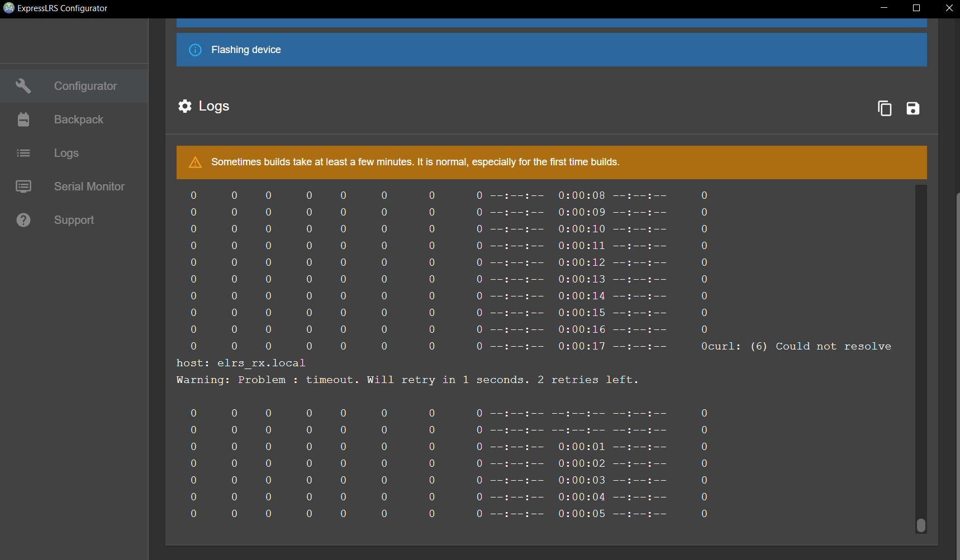This screenshot has width=960, height=560.
Task: Copy logs using the copy icon
Action: [x=885, y=108]
